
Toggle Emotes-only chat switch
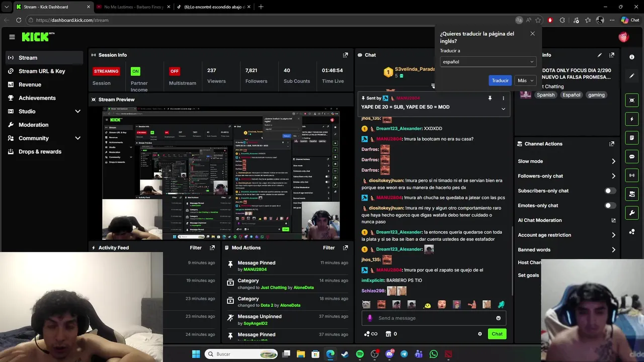[610, 206]
